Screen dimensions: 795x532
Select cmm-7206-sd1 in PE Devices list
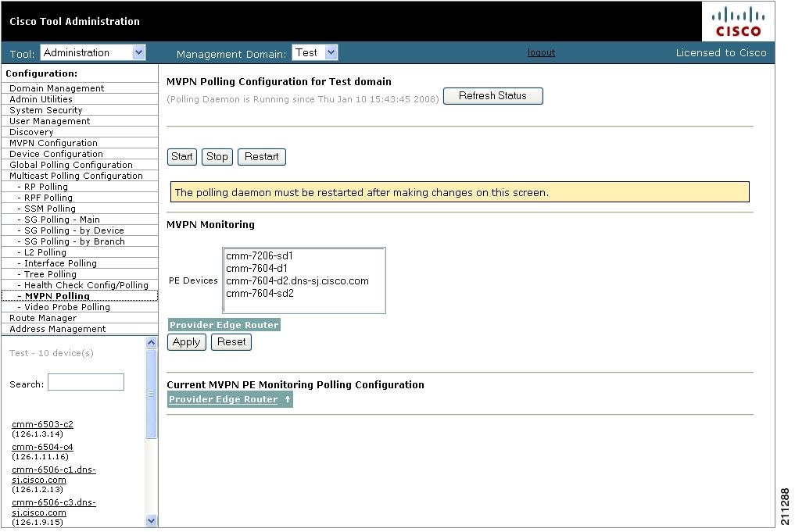260,256
